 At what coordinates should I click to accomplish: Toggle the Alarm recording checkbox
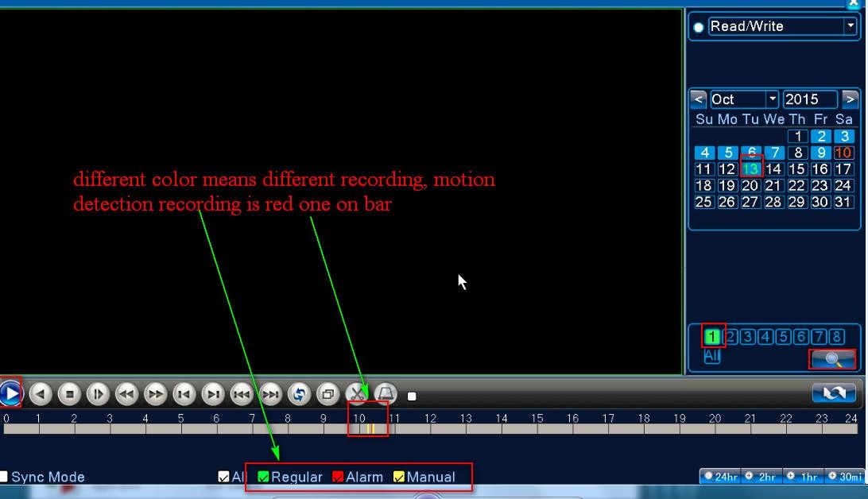pos(338,478)
